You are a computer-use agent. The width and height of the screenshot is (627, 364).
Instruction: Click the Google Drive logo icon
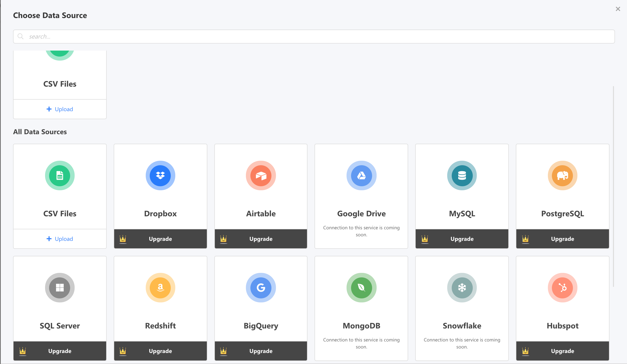tap(361, 175)
